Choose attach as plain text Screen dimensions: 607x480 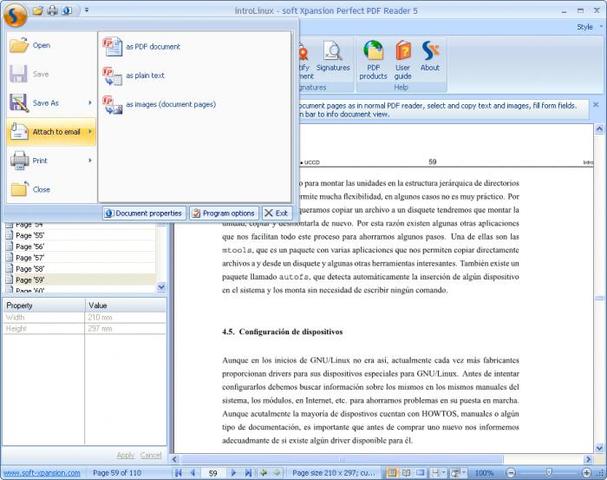pos(195,75)
